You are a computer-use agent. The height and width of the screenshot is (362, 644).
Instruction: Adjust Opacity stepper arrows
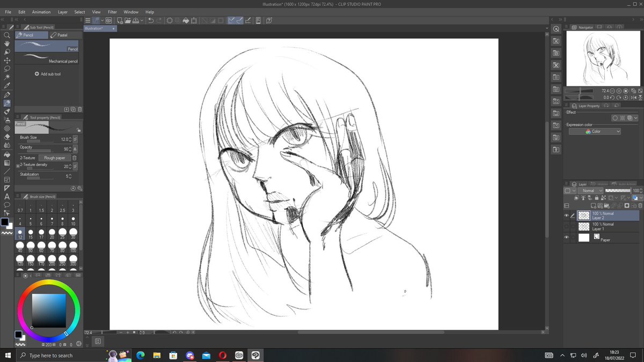point(70,149)
